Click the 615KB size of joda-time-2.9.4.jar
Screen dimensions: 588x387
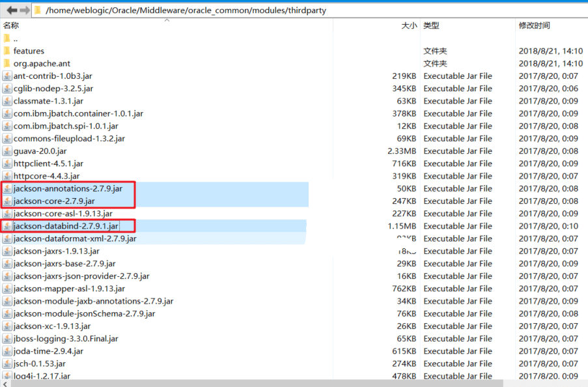point(404,351)
